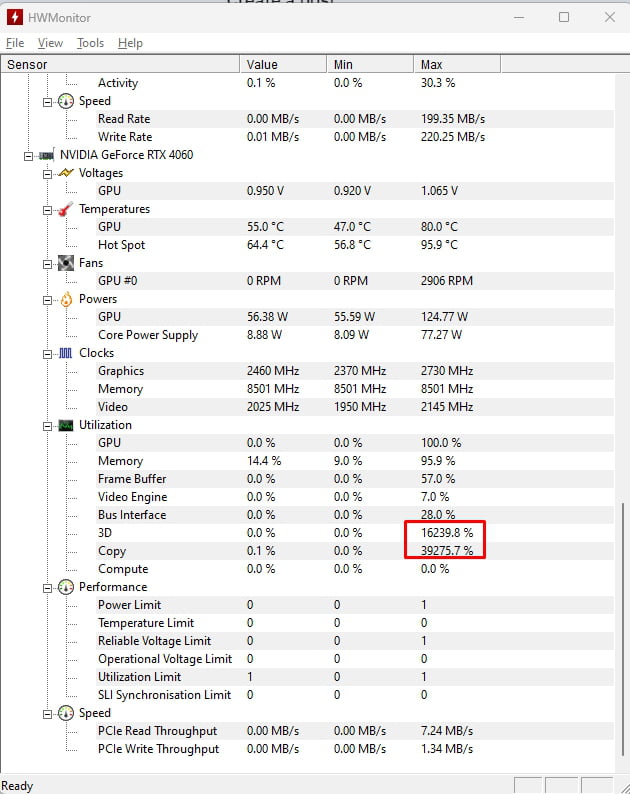Collapse the NVIDIA GeForce RTX 4060 node

click(29, 156)
